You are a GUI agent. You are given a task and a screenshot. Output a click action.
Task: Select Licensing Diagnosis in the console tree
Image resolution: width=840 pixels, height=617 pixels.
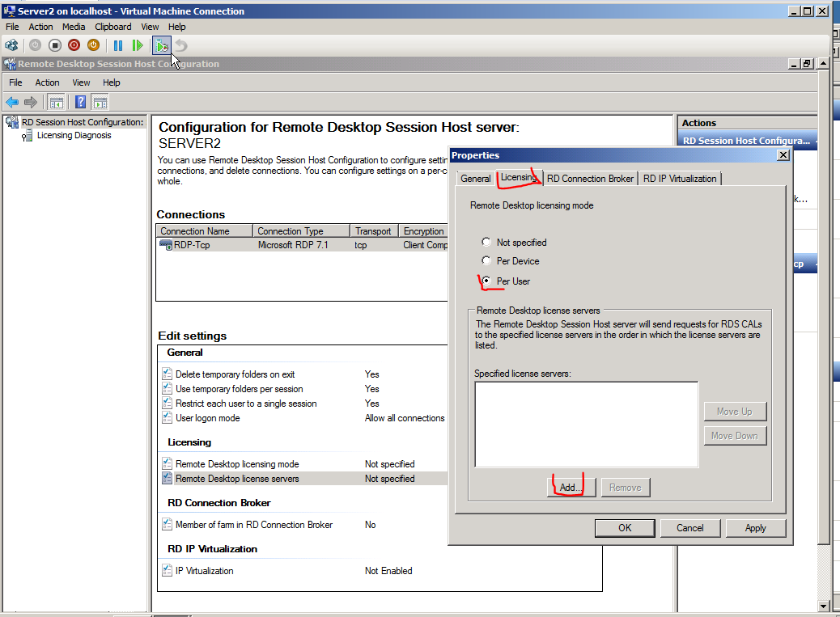click(74, 135)
